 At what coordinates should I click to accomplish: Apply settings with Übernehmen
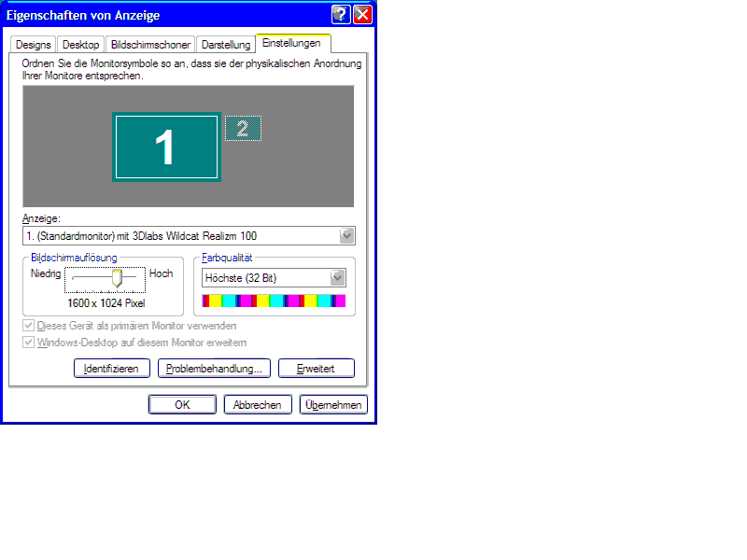(333, 405)
